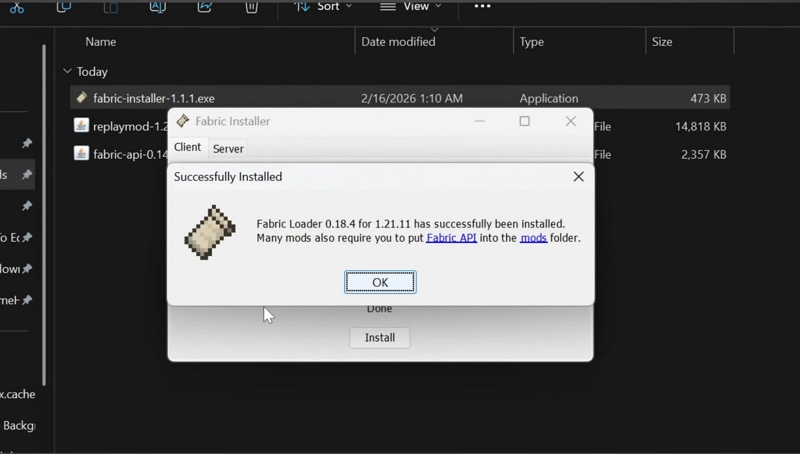Click the Share icon in toolbar
Screen dimensions: 800x454
(205, 7)
